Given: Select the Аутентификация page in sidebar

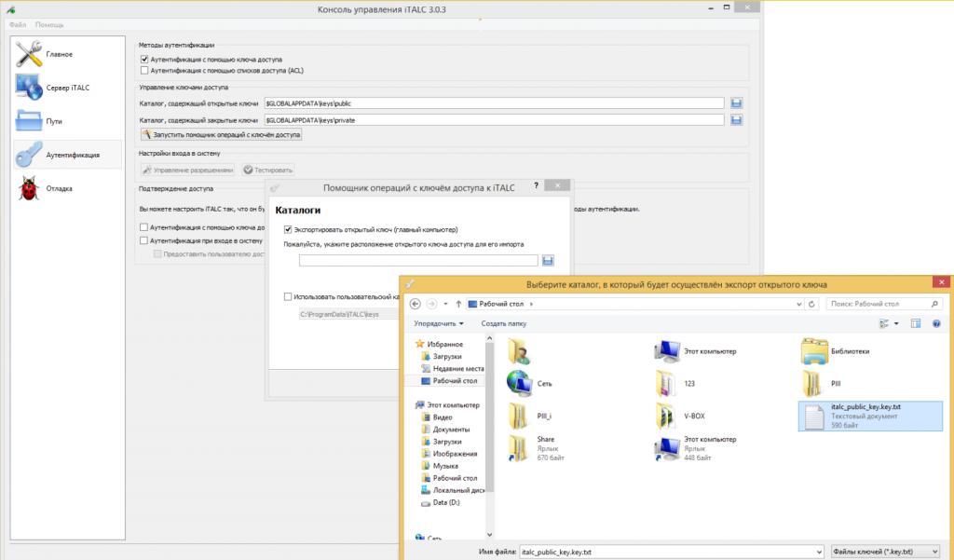Looking at the screenshot, I should [67, 155].
